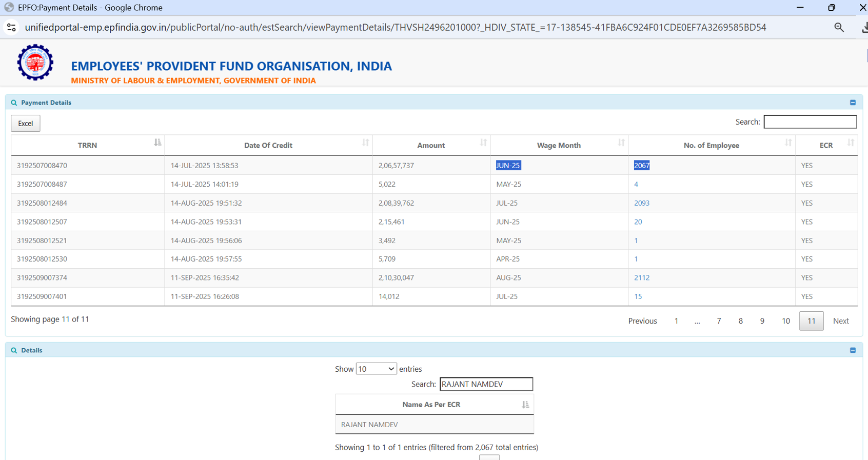Go to page 10 of payments
Image resolution: width=868 pixels, height=460 pixels.
tap(785, 321)
